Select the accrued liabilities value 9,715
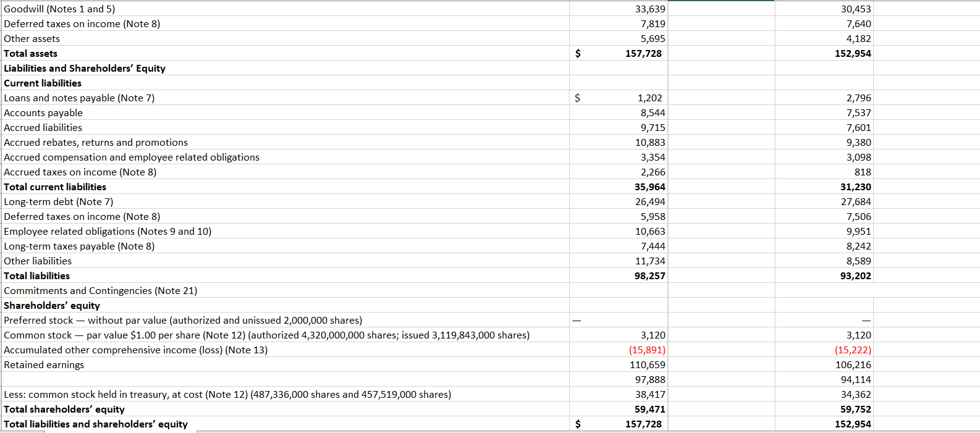Viewport: 980px width, 433px height. click(619, 127)
